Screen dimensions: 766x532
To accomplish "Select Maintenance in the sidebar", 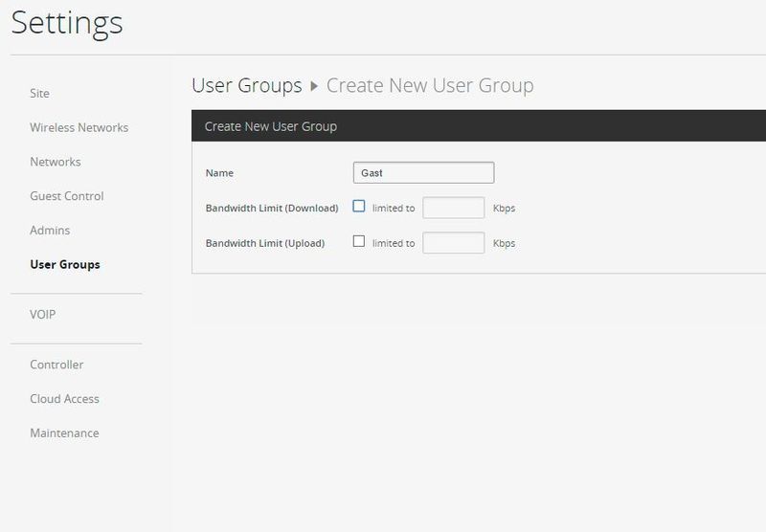I will click(64, 432).
